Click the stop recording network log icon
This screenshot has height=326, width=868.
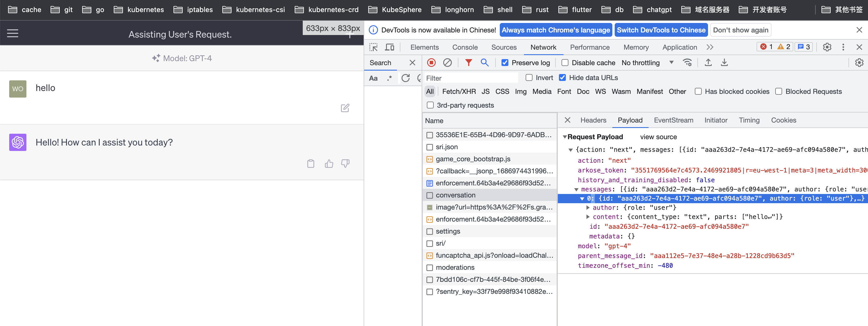431,63
